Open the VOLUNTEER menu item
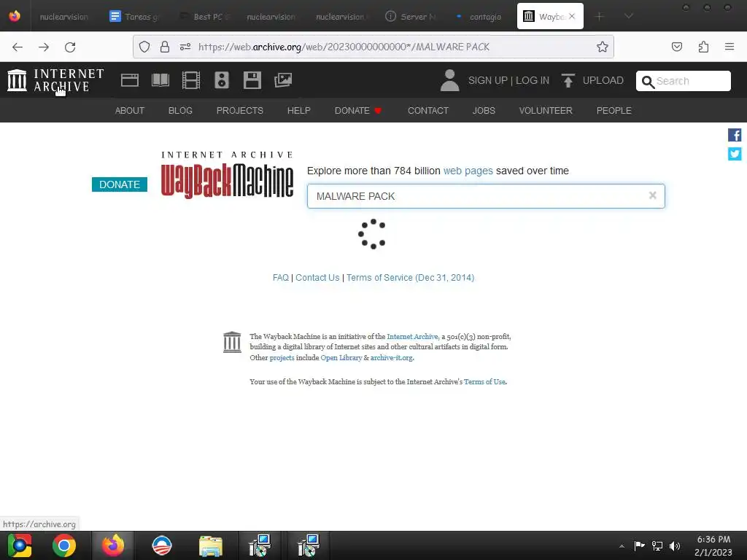Image resolution: width=747 pixels, height=560 pixels. tap(546, 111)
